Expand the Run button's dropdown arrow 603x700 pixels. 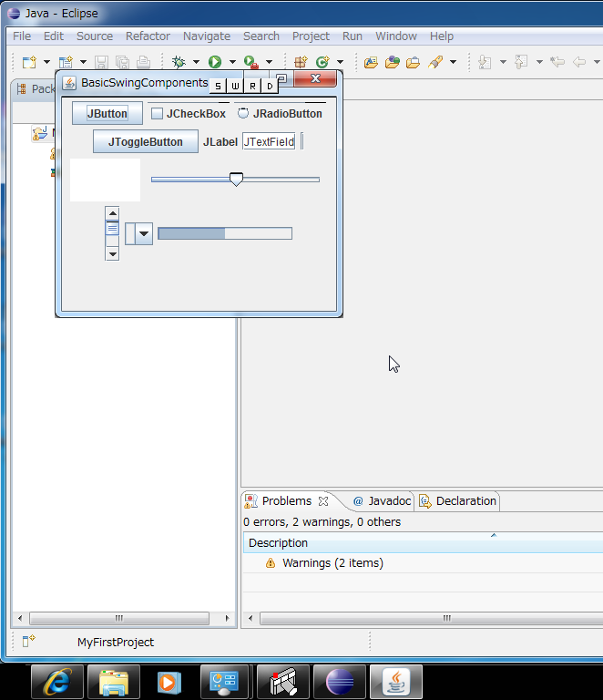232,63
